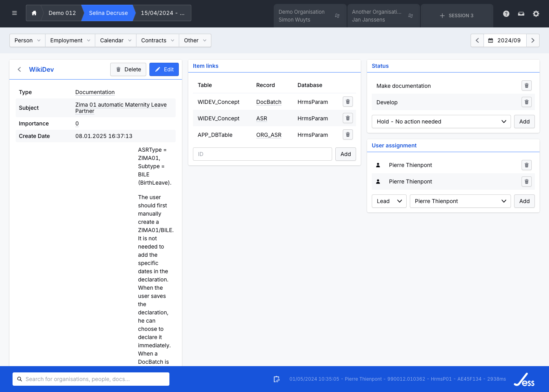The height and width of the screenshot is (392, 549).
Task: Go back using WikiDev back arrow
Action: pyautogui.click(x=19, y=69)
